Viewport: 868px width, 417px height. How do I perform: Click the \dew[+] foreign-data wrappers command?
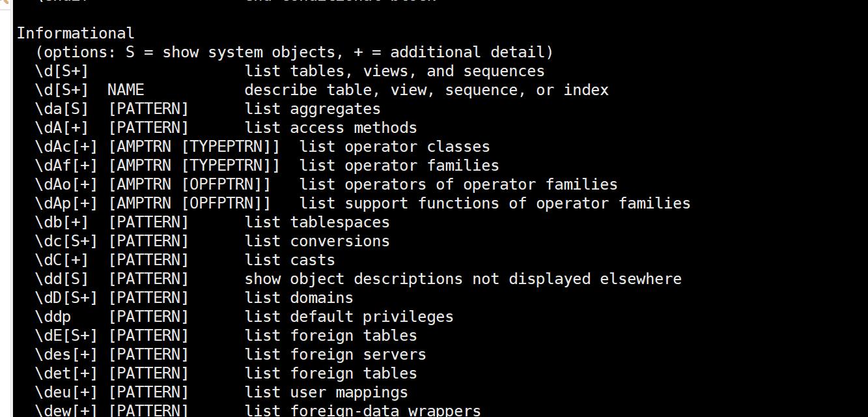pos(258,410)
